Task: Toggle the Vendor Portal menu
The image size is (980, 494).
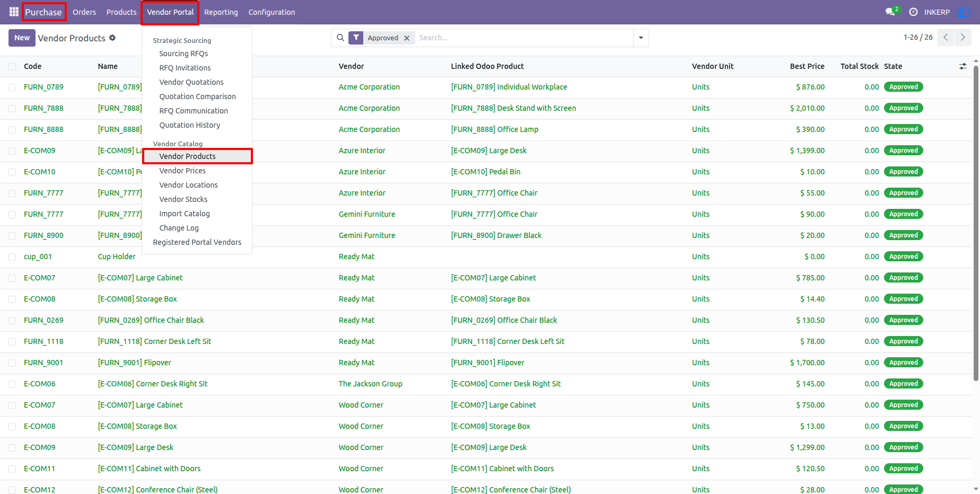Action: 170,12
